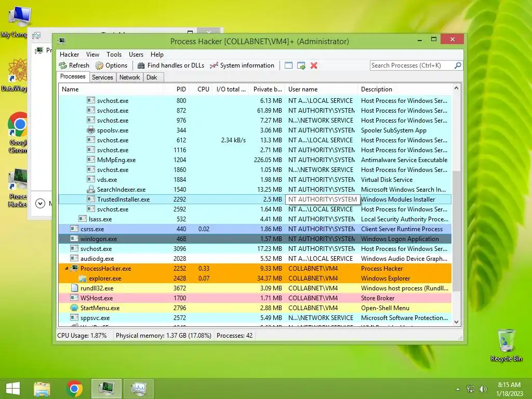
Task: Select the csrss.exe process row
Action: click(255, 229)
